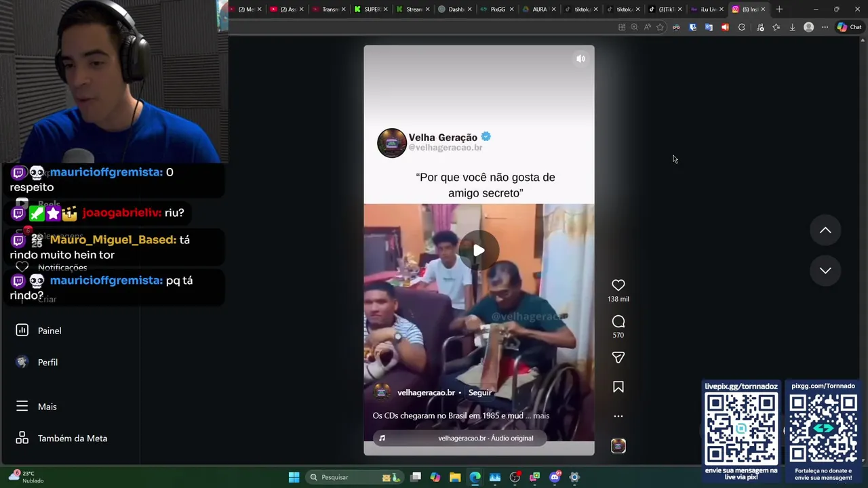Add page to favorites with star icon
Screen dimensions: 868x488
pos(660,27)
